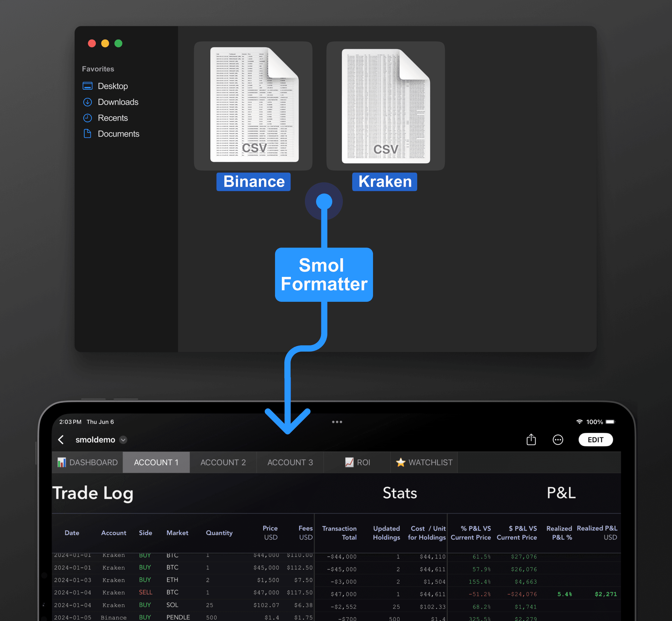Switch to the ACCOUNT 3 tab

[x=290, y=462]
